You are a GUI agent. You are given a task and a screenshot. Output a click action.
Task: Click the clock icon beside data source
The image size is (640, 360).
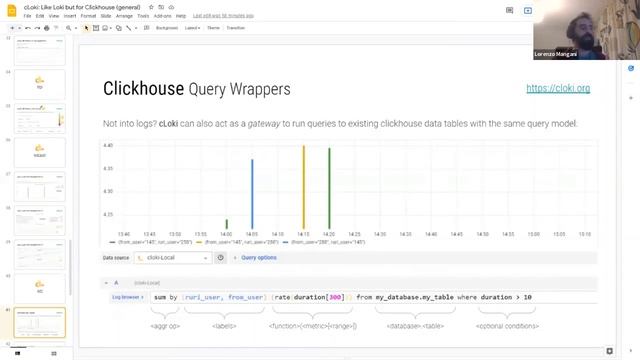(220, 258)
